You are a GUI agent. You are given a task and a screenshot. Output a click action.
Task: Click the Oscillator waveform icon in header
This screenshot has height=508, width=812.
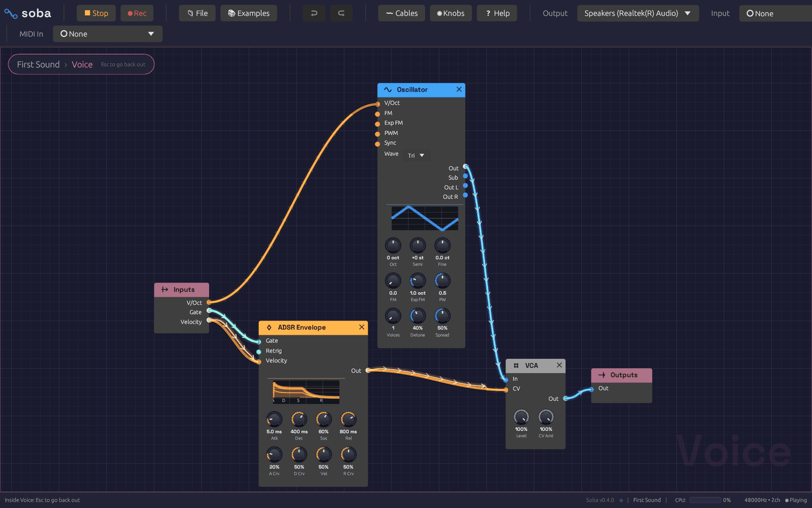coord(388,90)
